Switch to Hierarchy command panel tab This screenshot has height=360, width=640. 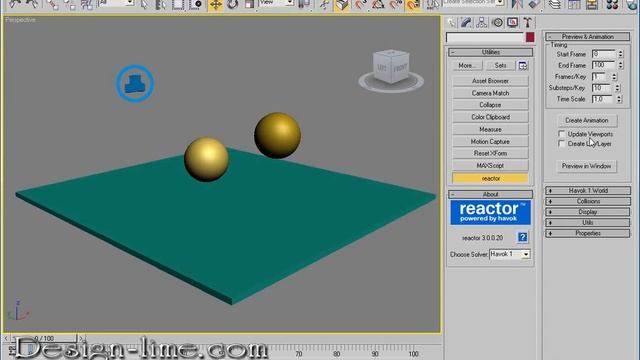pyautogui.click(x=482, y=23)
